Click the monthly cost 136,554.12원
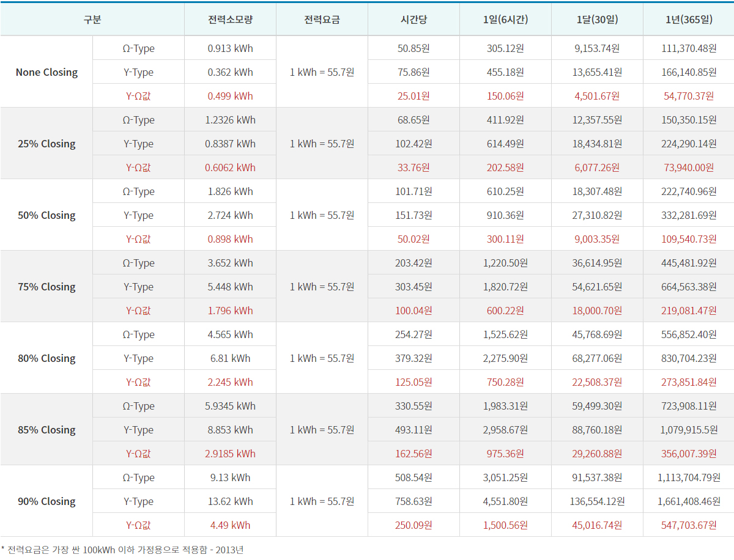Screen dimensions: 734x560 pyautogui.click(x=597, y=501)
